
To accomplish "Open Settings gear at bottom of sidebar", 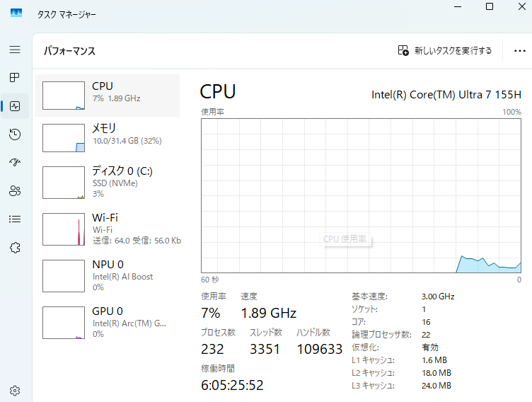I will point(15,390).
